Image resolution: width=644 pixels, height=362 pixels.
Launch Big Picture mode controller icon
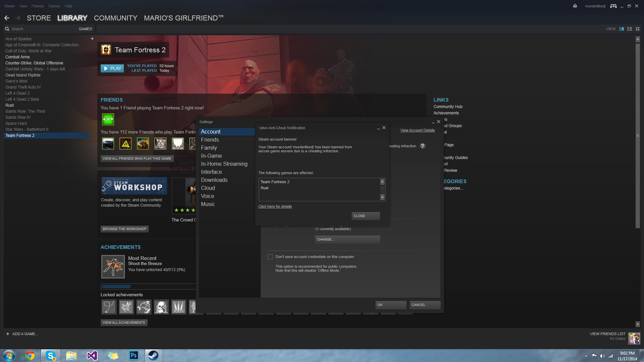tap(613, 6)
